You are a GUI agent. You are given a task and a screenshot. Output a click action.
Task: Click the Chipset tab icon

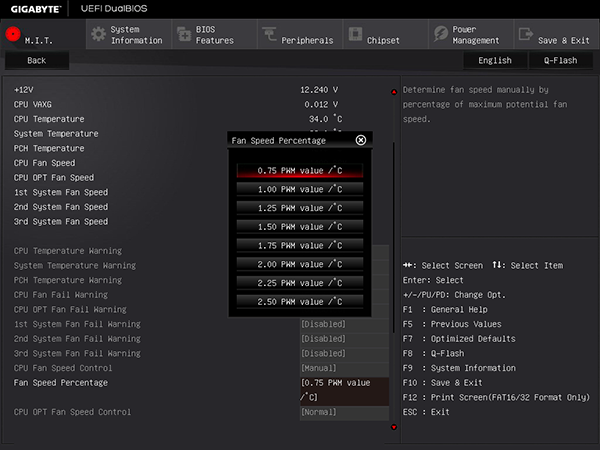pos(355,34)
